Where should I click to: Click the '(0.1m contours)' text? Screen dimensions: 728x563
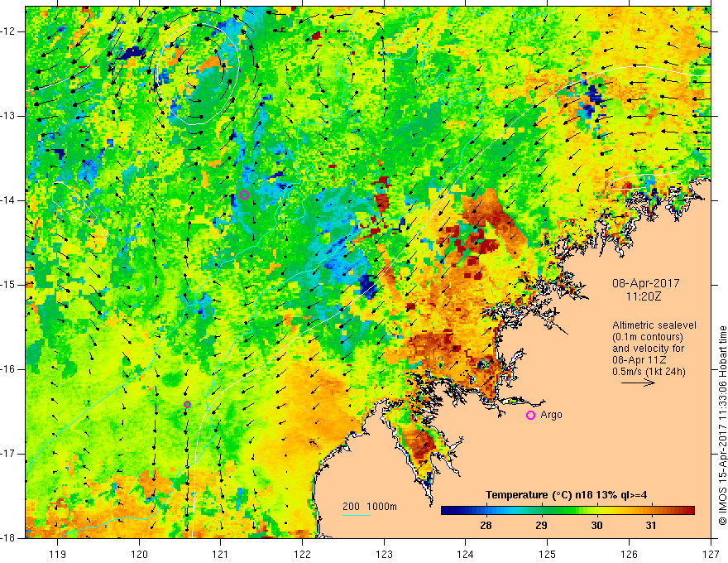pyautogui.click(x=648, y=337)
